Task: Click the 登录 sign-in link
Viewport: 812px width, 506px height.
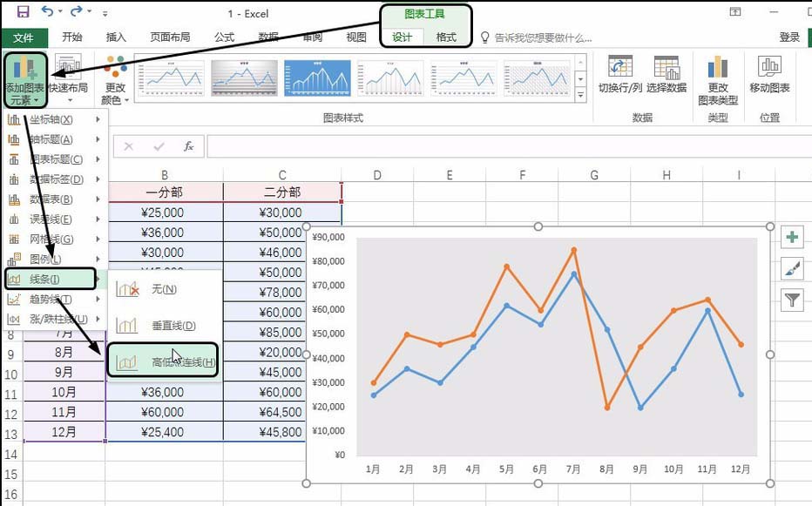Action: (x=789, y=37)
